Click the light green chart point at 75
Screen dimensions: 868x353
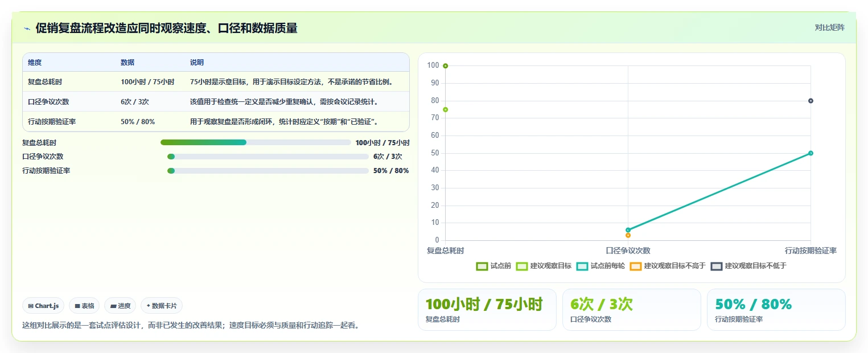click(x=445, y=109)
